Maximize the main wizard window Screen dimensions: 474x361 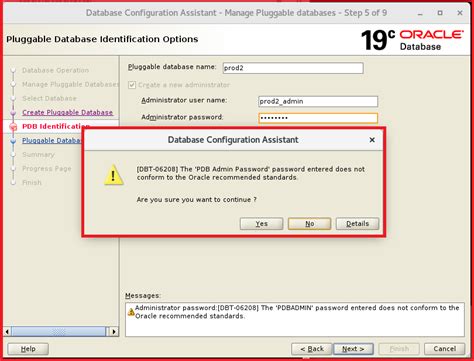pyautogui.click(x=440, y=13)
